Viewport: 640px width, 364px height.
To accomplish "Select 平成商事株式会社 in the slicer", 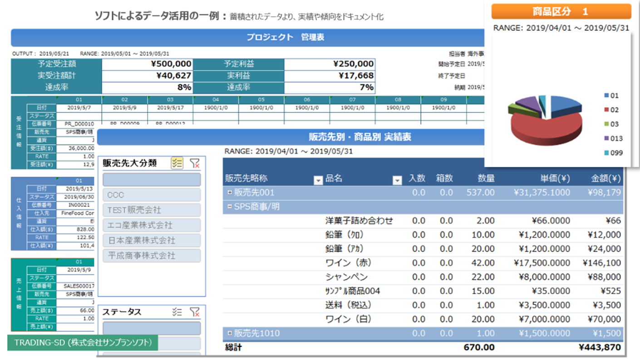I will [152, 256].
